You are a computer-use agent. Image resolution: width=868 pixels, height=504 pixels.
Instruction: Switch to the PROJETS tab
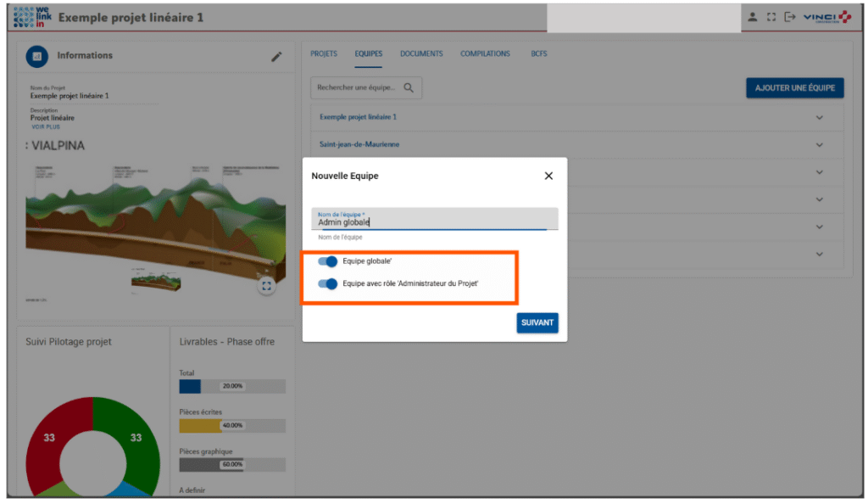(324, 54)
